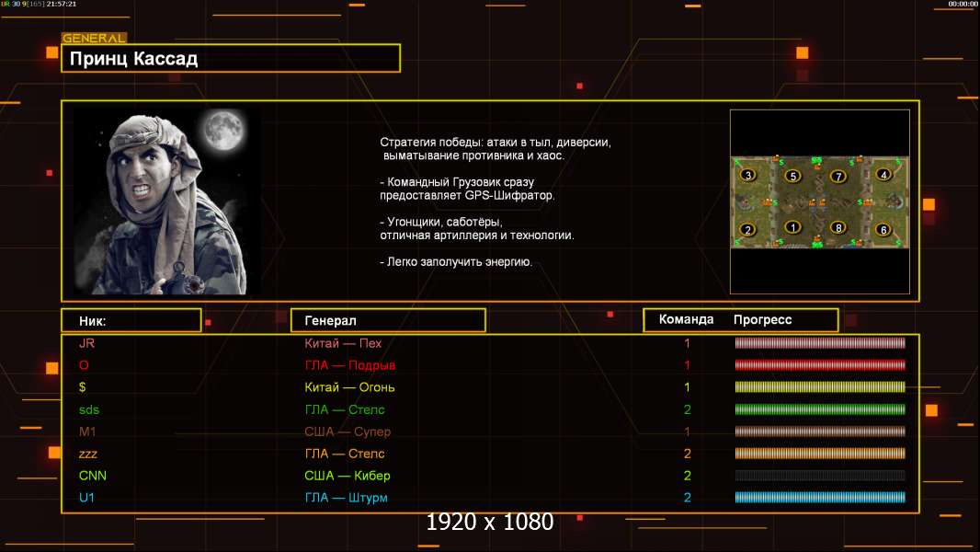Select start position 6 on the minimap
The width and height of the screenshot is (980, 552).
pyautogui.click(x=883, y=229)
